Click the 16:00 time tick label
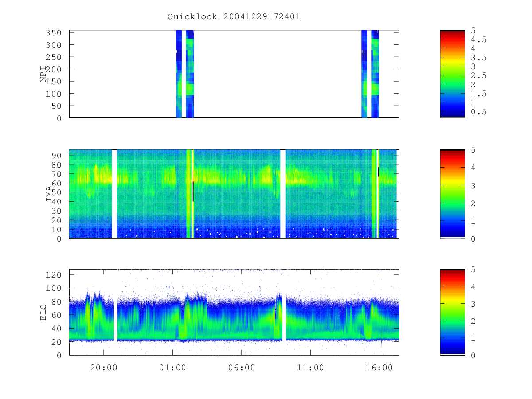This screenshot has height=399, width=532. tap(379, 368)
